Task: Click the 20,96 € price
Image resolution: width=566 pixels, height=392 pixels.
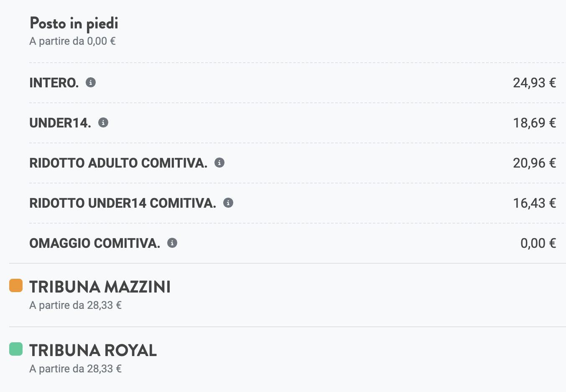Action: pyautogui.click(x=535, y=163)
